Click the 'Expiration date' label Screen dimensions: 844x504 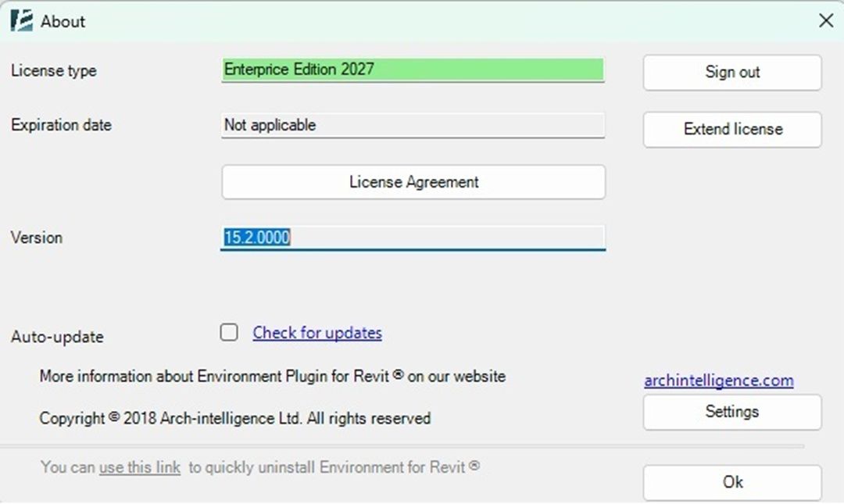[x=62, y=125]
